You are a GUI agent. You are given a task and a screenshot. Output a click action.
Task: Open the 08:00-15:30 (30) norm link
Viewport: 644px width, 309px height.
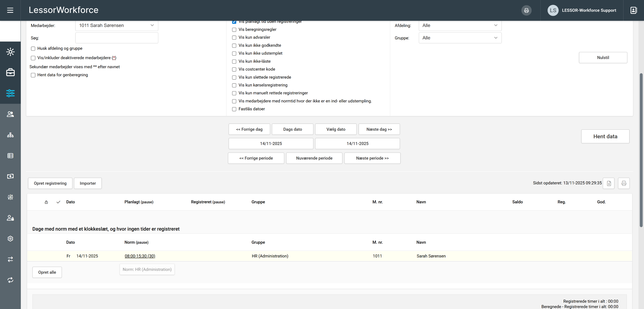140,256
